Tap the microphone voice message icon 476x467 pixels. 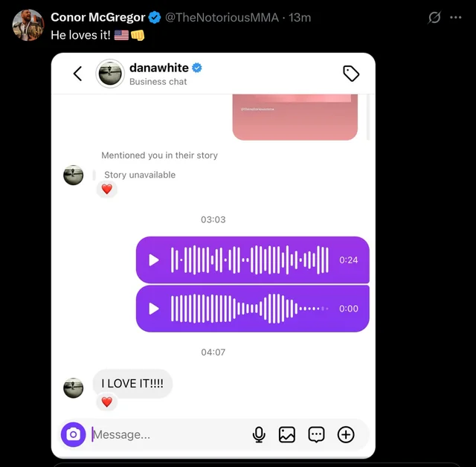(259, 434)
